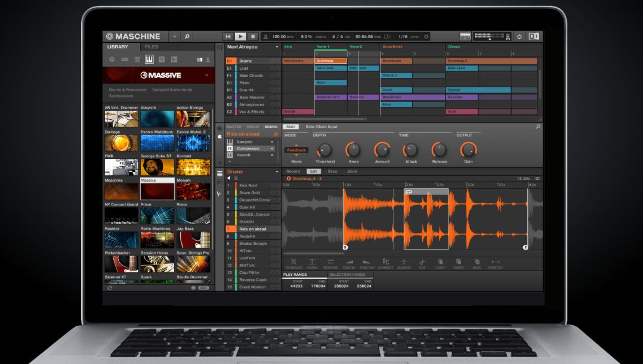Screen dimensions: 643x364
Task: Expand the Sampler plug-in dropdown arrow
Action: pyautogui.click(x=271, y=142)
